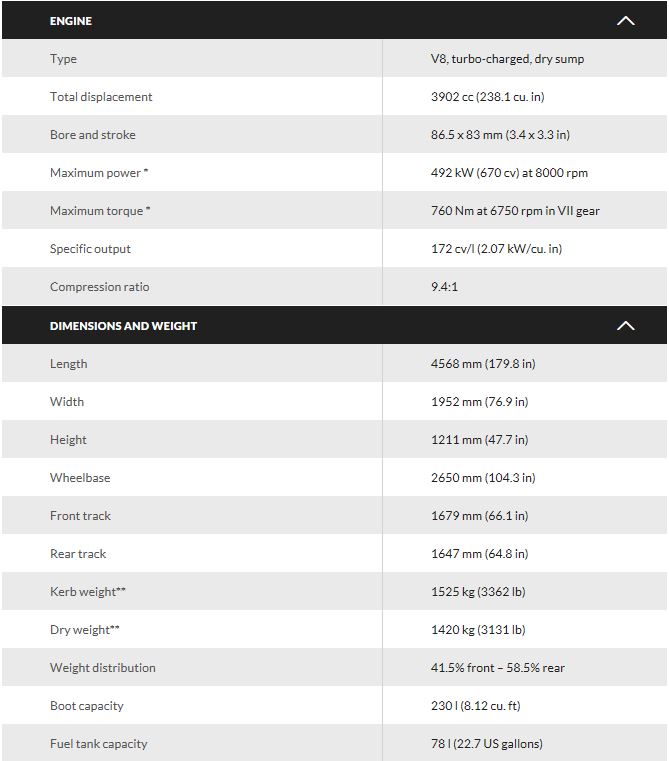Screen dimensions: 669x761
Task: Click the DIMENSIONS AND WEIGHT header title
Action: tap(123, 326)
